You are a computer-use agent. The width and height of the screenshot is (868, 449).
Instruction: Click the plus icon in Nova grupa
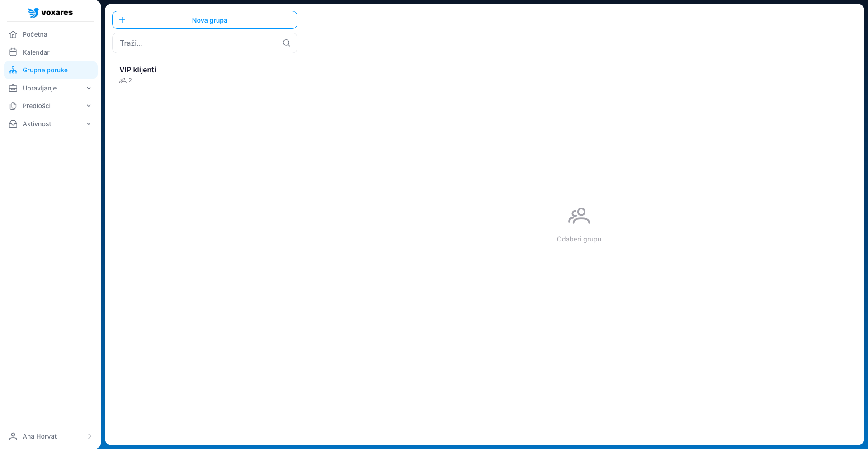(122, 20)
